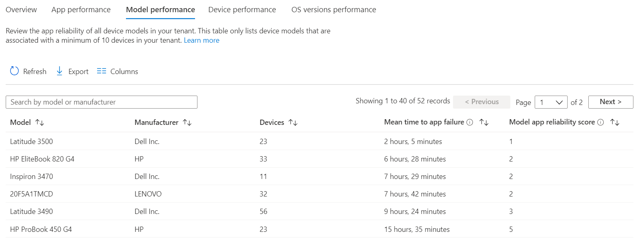
Task: Sort by Model app reliability score arrows
Action: tap(615, 122)
